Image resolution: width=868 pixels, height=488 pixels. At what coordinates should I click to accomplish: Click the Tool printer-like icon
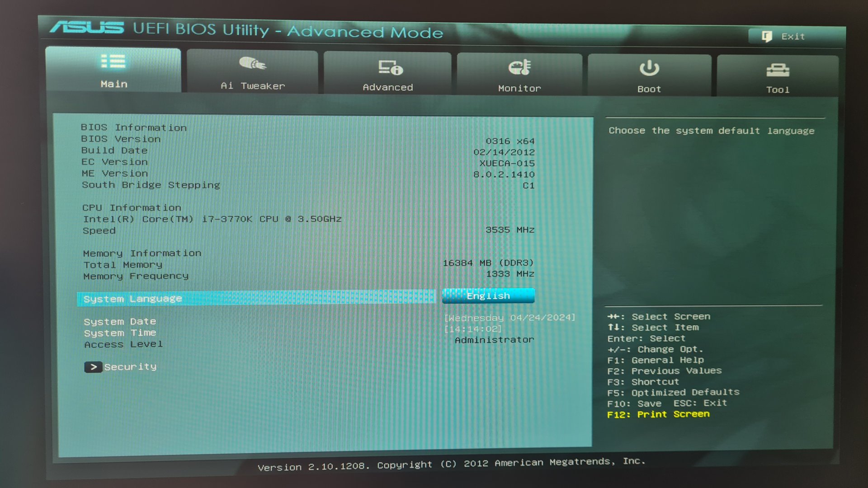(778, 70)
